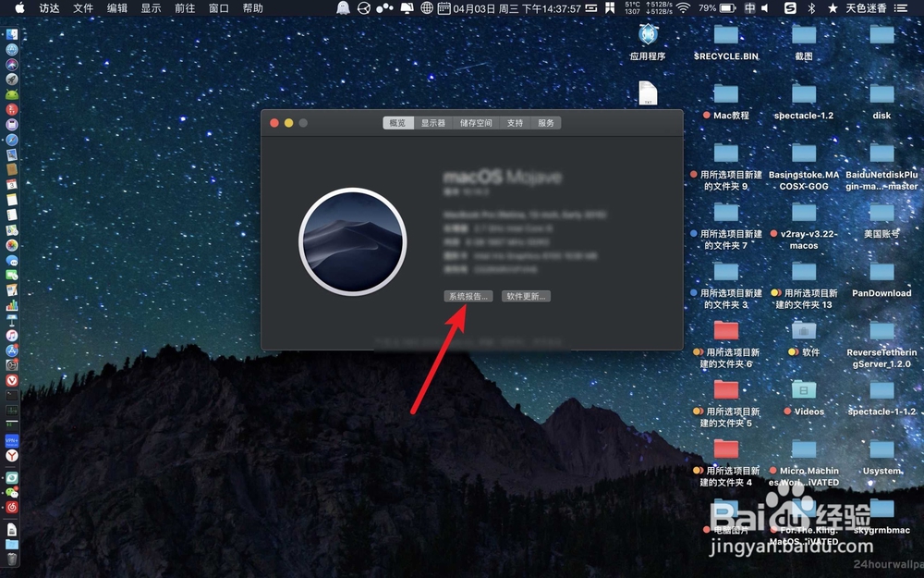Select the 软件 folder on desktop

pyautogui.click(x=804, y=331)
